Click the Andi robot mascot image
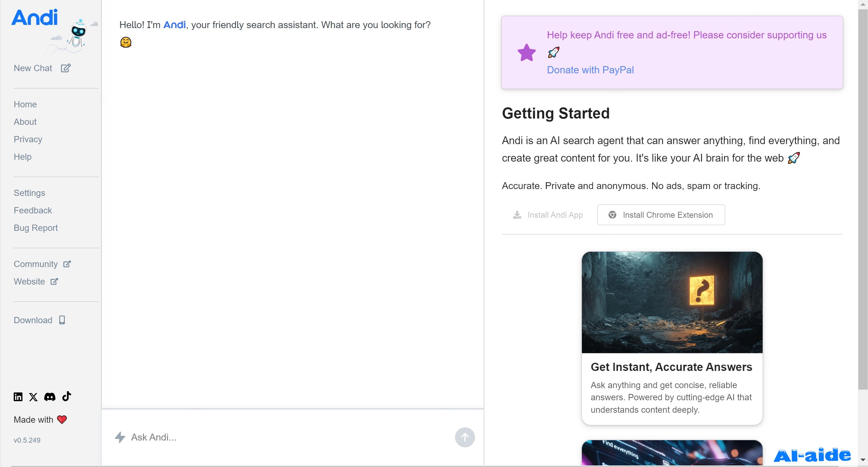 click(x=78, y=34)
